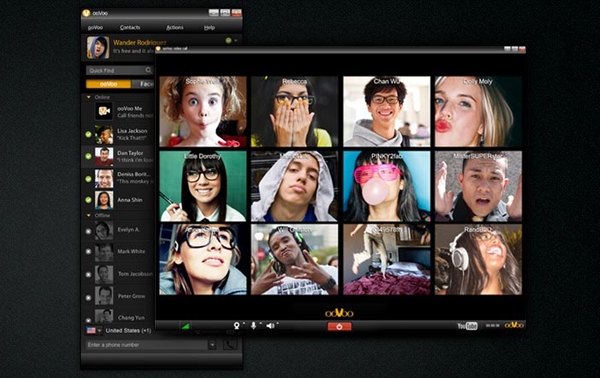Click Lisa Jackson's green online status icon
Screen dimensions: 600x378
point(88,134)
